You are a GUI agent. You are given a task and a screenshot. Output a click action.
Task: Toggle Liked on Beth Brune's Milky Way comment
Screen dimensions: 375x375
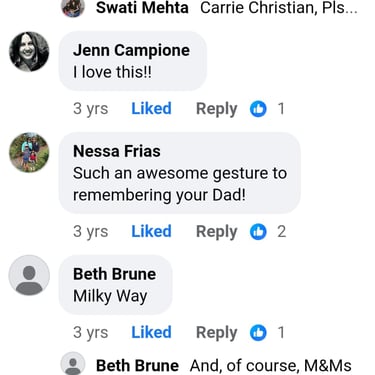(x=151, y=333)
